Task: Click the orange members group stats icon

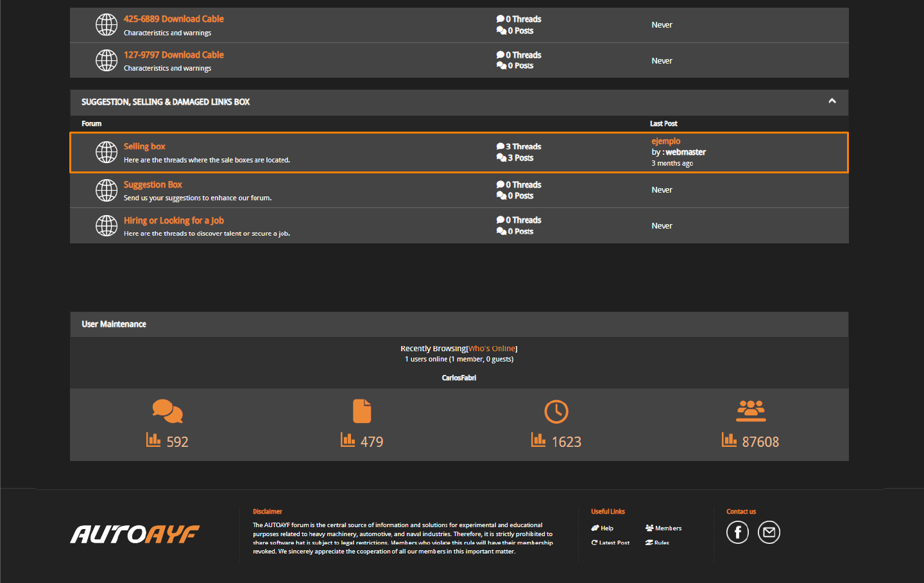Action: pos(751,411)
